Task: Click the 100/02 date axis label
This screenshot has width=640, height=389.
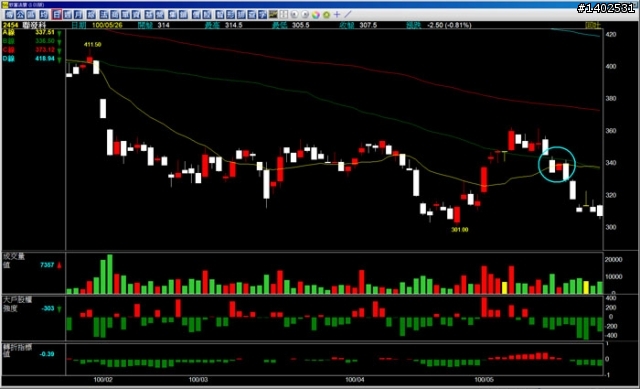Action: pos(103,380)
